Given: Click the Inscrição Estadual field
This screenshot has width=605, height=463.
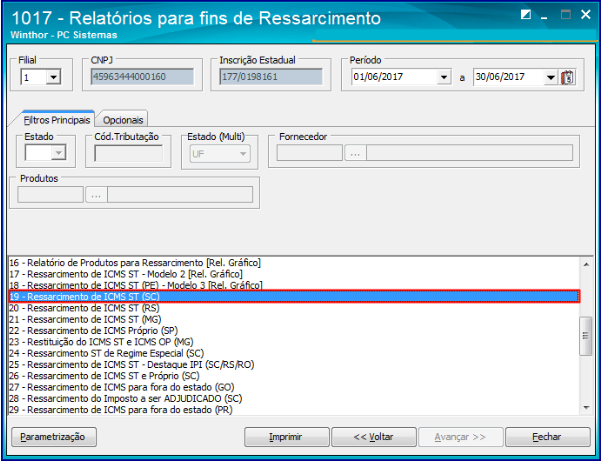Looking at the screenshot, I should click(x=271, y=77).
